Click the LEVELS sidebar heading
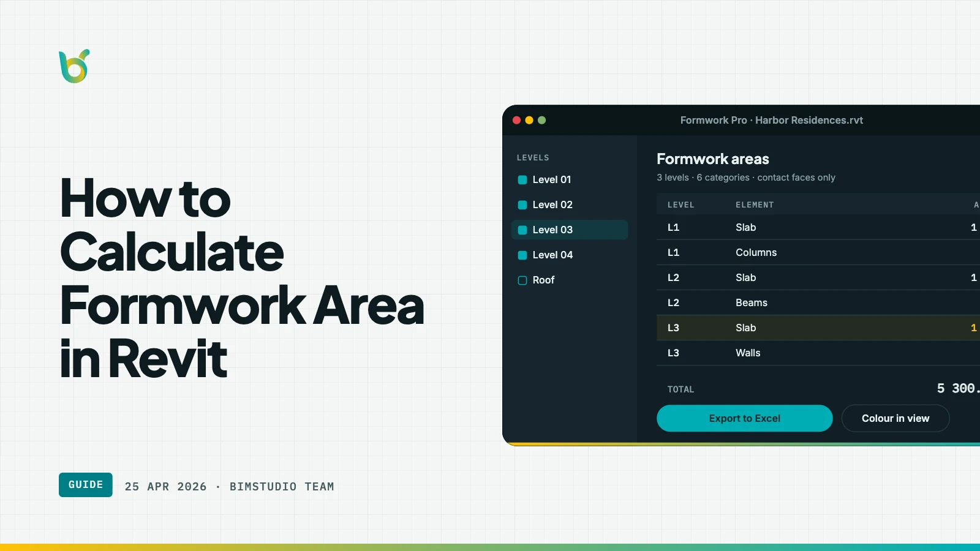 tap(533, 158)
